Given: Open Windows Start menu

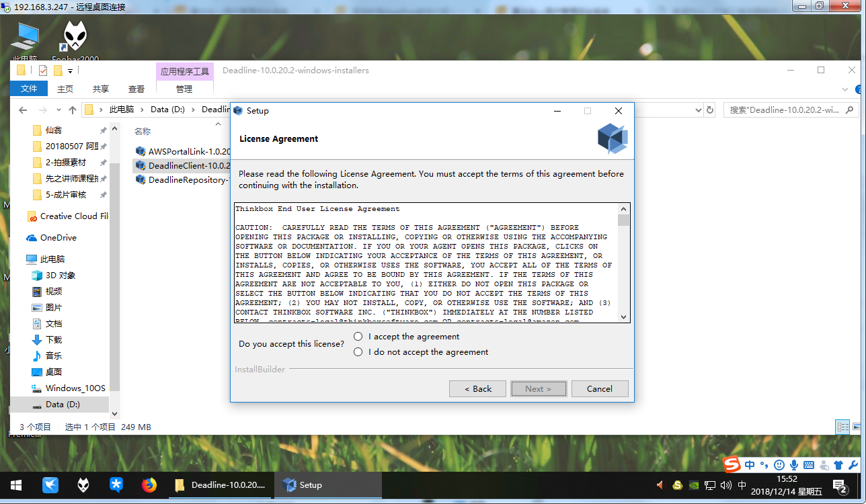Looking at the screenshot, I should tap(16, 485).
